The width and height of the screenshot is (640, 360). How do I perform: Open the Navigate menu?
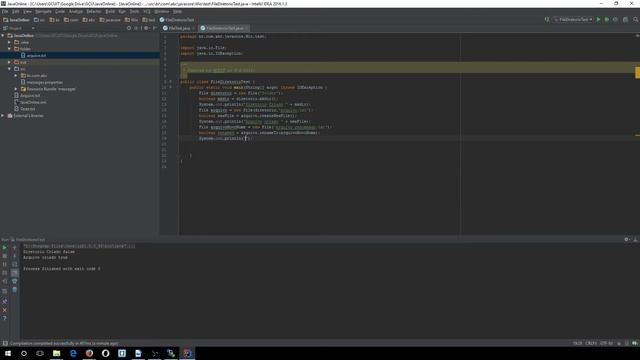(x=43, y=11)
